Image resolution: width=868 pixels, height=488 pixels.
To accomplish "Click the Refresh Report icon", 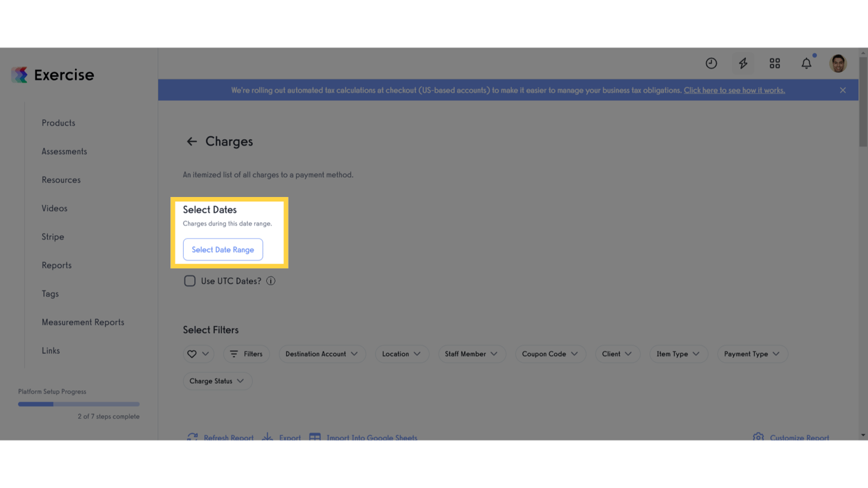I will pyautogui.click(x=193, y=438).
